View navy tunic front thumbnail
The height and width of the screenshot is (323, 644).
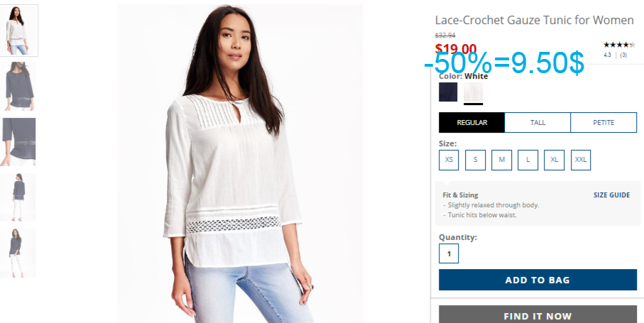click(19, 86)
